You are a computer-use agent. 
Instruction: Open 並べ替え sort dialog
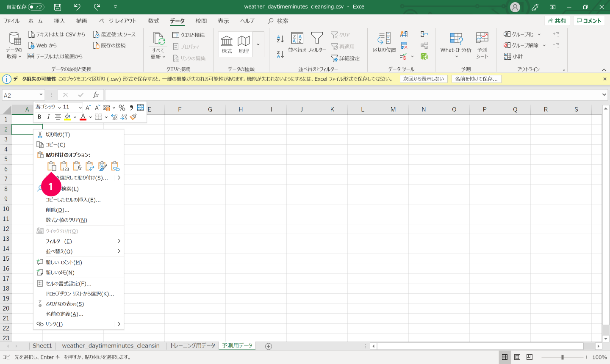(297, 42)
